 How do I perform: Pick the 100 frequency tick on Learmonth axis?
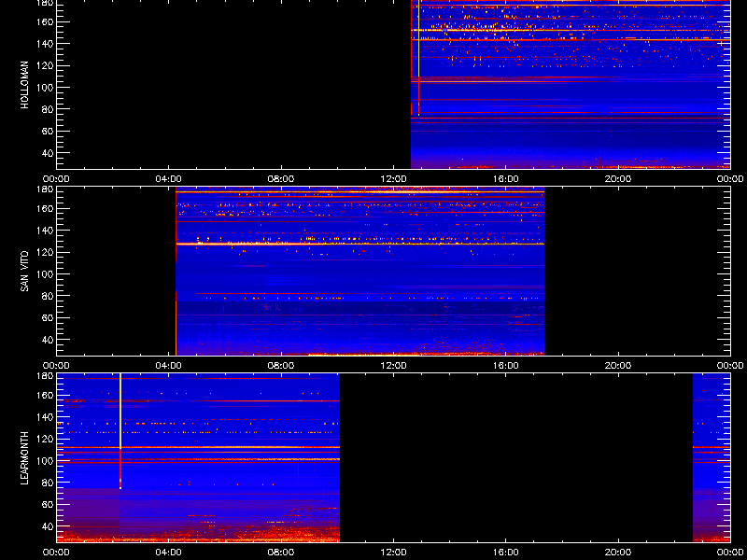click(x=46, y=461)
